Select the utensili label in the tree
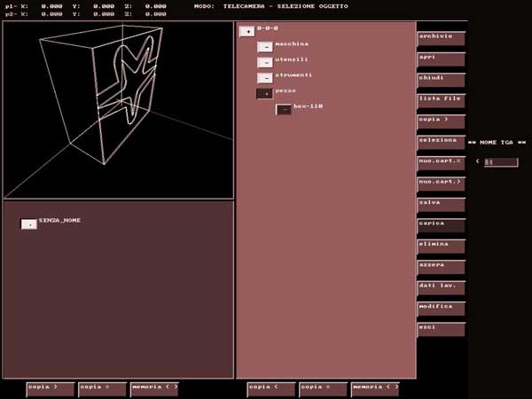The image size is (532, 399). (292, 59)
